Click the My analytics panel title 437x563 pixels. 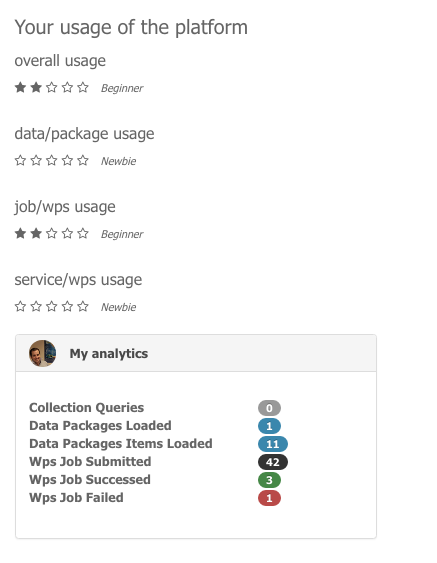coord(108,354)
